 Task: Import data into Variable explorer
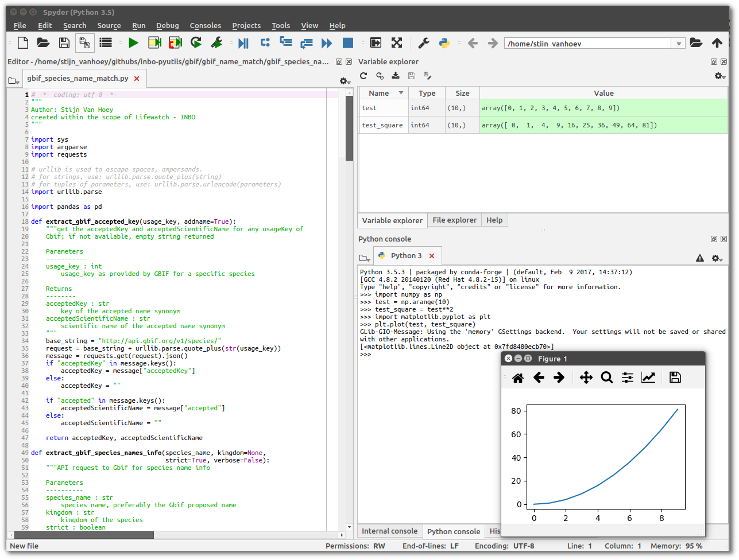[x=396, y=76]
